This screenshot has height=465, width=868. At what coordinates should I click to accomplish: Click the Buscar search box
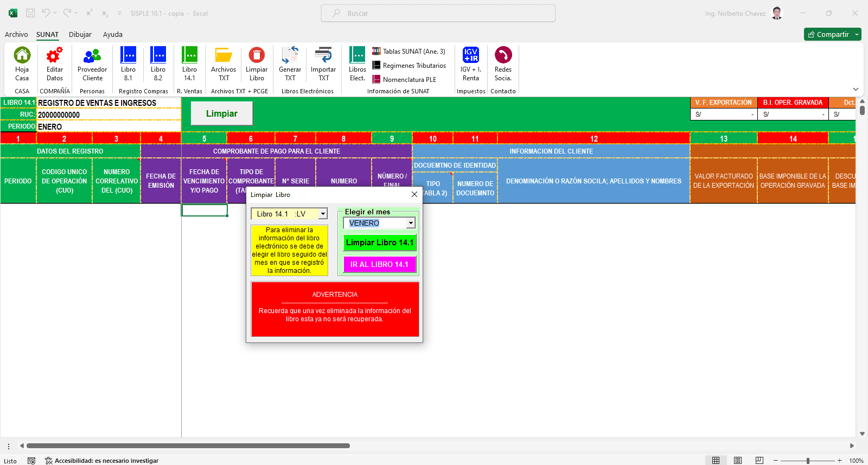coord(438,13)
